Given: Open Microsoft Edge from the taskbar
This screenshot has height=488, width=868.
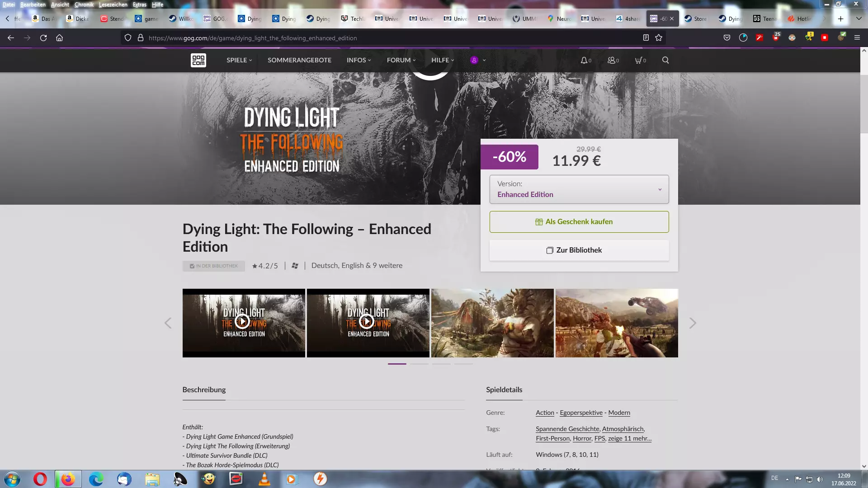Looking at the screenshot, I should pyautogui.click(x=96, y=479).
